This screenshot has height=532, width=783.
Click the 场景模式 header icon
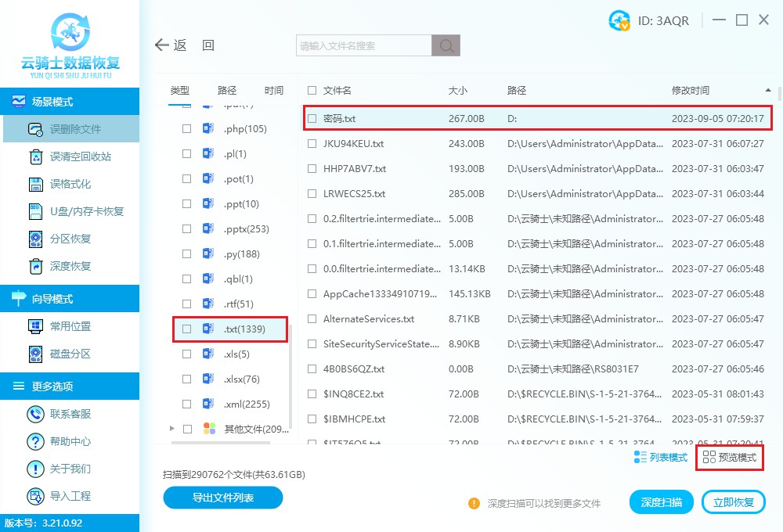19,101
